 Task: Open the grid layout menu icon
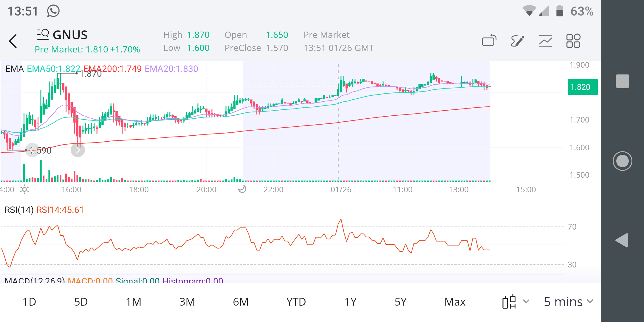click(x=573, y=41)
